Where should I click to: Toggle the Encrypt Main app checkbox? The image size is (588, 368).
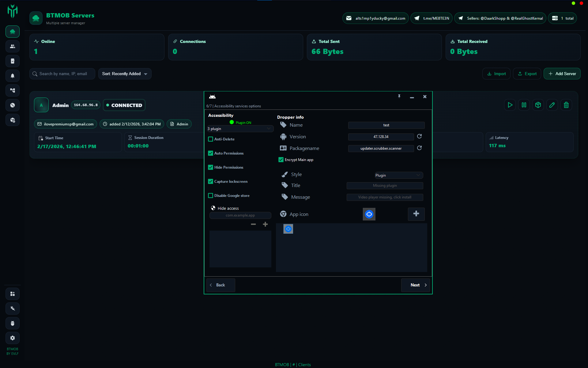(281, 160)
